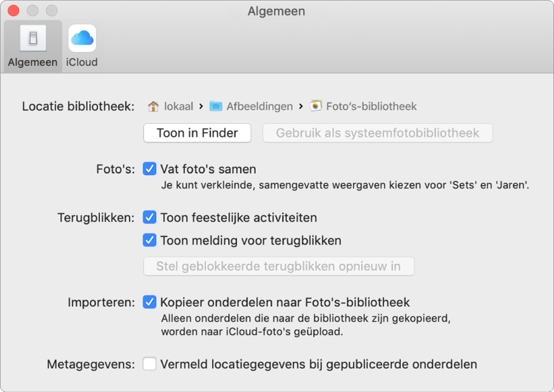
Task: Click the home icon next to 'lokaal'
Action: pyautogui.click(x=152, y=105)
